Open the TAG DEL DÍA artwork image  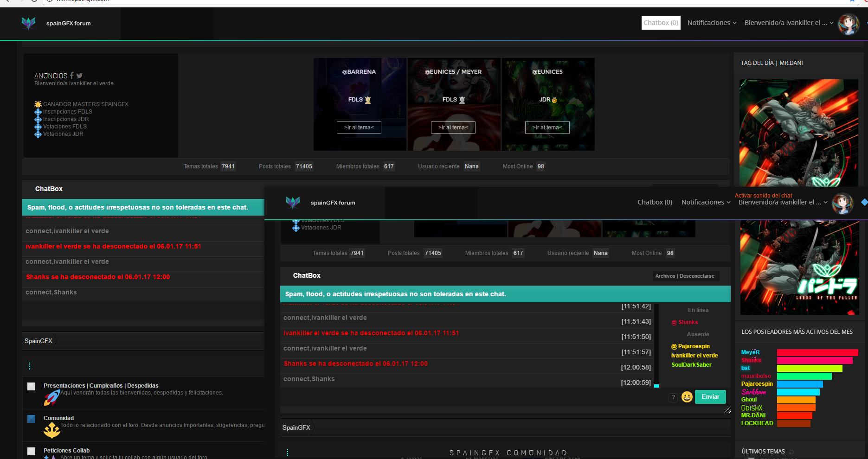[799, 134]
